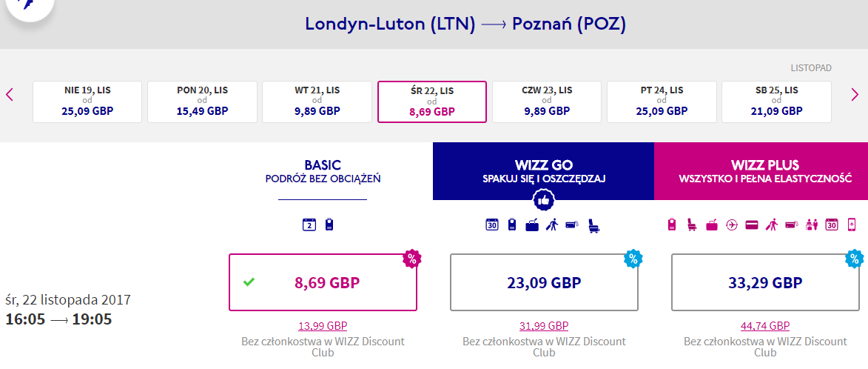The width and height of the screenshot is (868, 369).
Task: Click the thumbs-up recommended badge on WIZZ GO
Action: (x=544, y=200)
